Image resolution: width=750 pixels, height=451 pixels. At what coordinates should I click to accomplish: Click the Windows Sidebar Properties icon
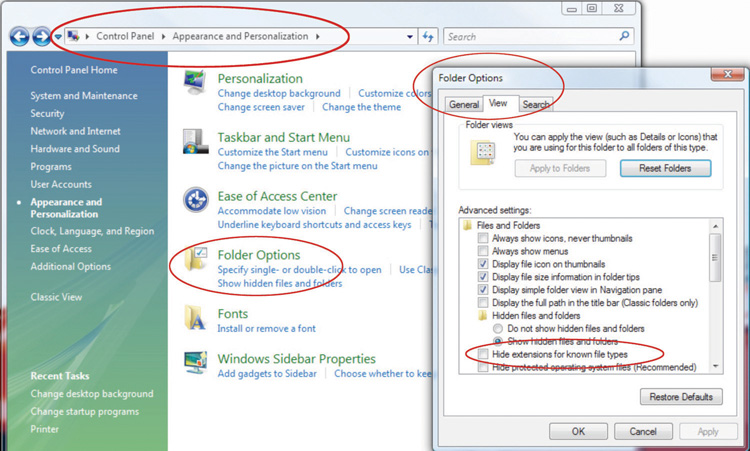[x=196, y=363]
